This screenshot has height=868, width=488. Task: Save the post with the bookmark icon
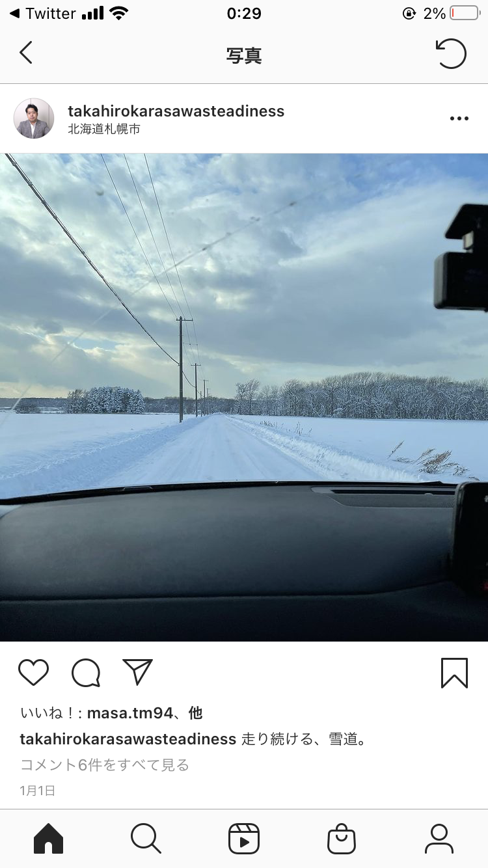[x=454, y=673]
